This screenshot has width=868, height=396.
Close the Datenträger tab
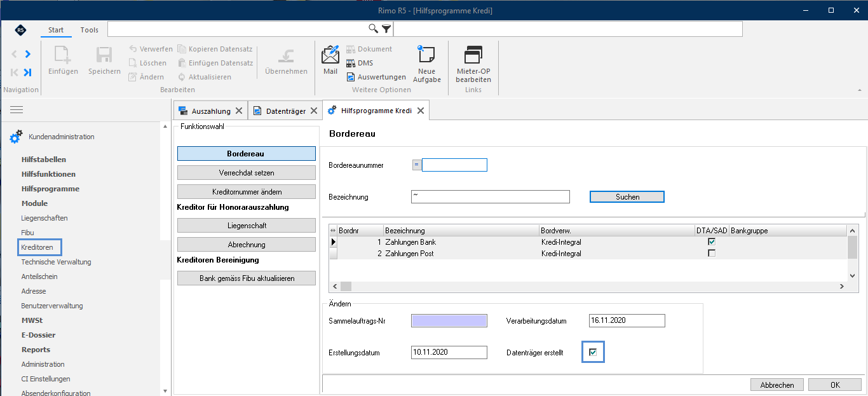click(x=313, y=111)
